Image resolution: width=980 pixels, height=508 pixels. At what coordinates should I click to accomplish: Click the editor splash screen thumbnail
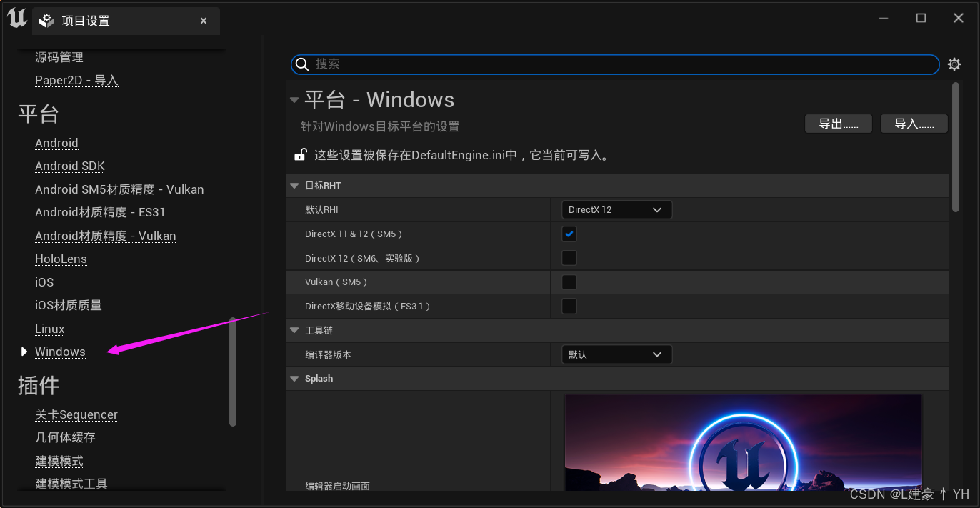pyautogui.click(x=744, y=442)
